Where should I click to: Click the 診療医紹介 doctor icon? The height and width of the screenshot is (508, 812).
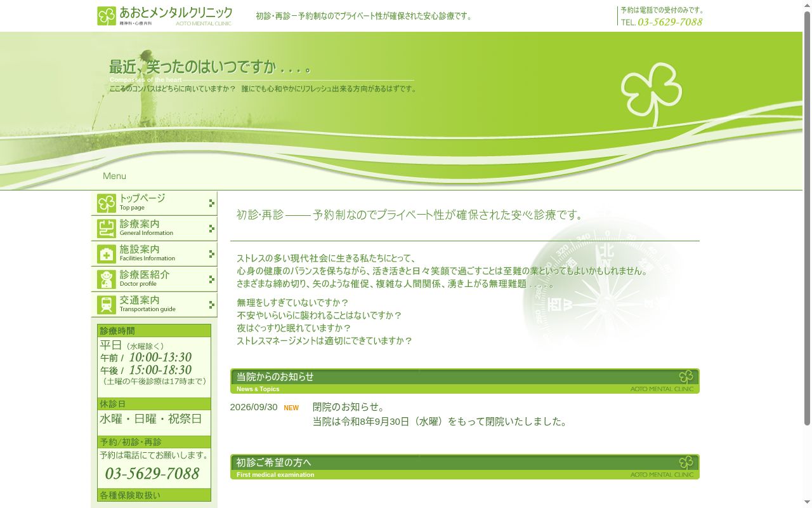107,279
